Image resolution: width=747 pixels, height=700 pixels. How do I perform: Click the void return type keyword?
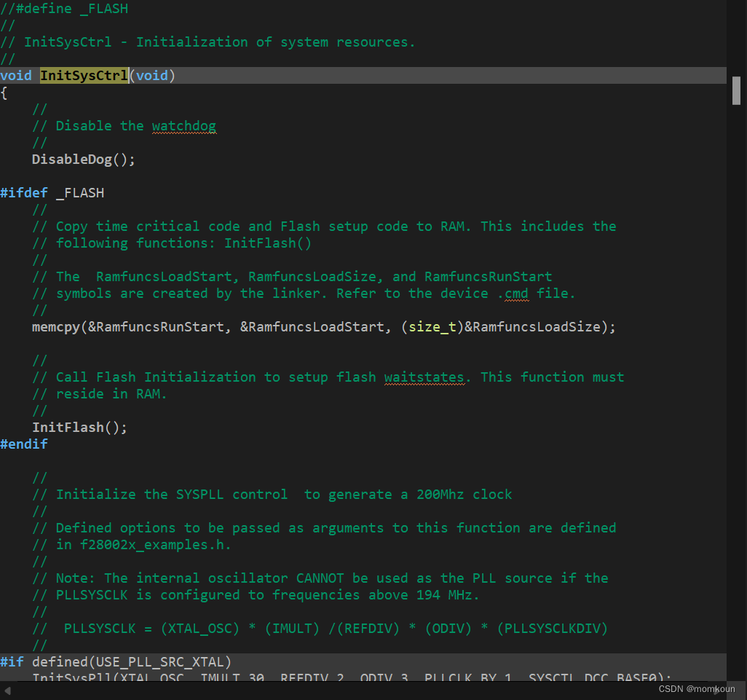click(x=16, y=75)
